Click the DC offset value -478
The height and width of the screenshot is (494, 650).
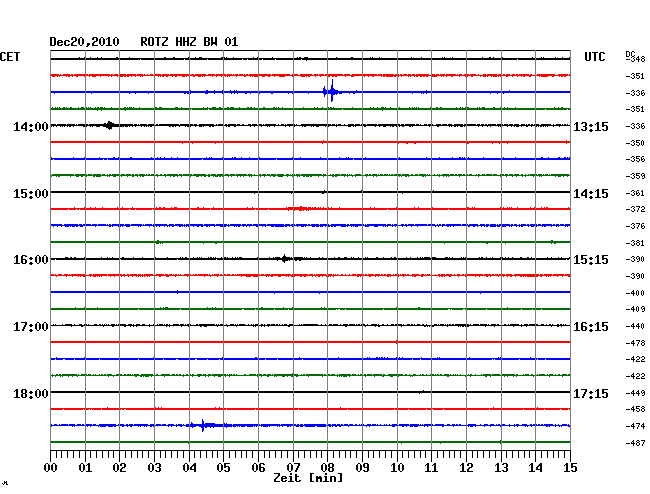click(x=635, y=343)
